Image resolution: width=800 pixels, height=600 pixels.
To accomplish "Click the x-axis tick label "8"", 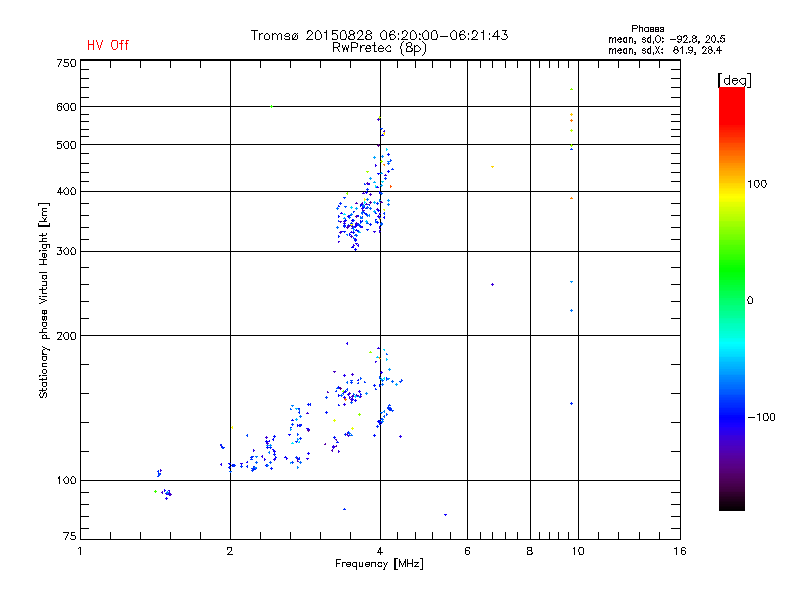I will coord(530,551).
